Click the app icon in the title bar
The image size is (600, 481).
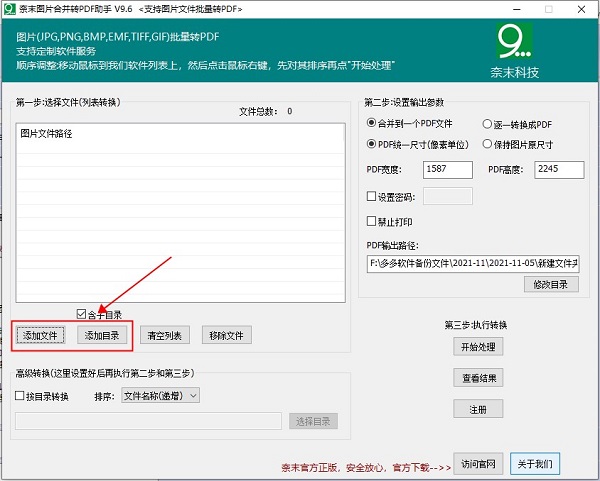(x=9, y=9)
